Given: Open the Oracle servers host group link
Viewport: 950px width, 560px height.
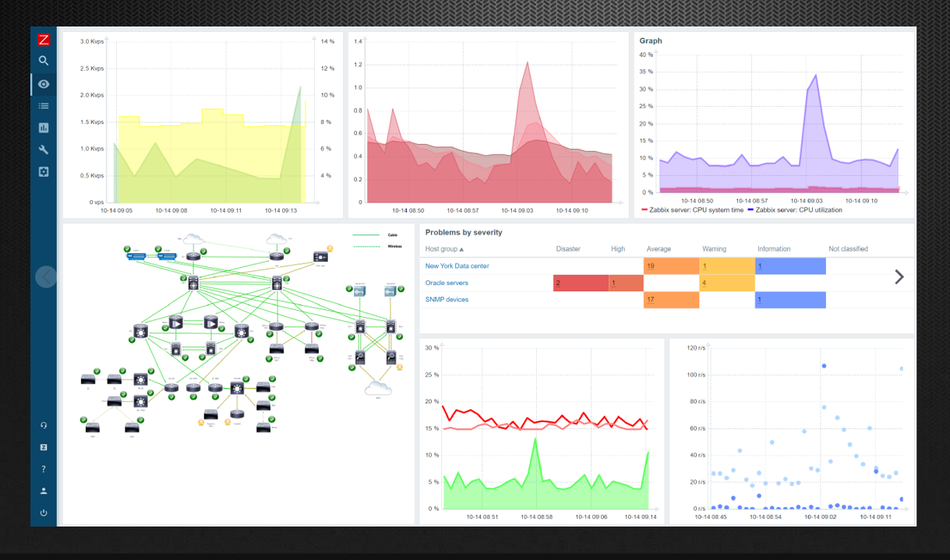Looking at the screenshot, I should point(447,283).
